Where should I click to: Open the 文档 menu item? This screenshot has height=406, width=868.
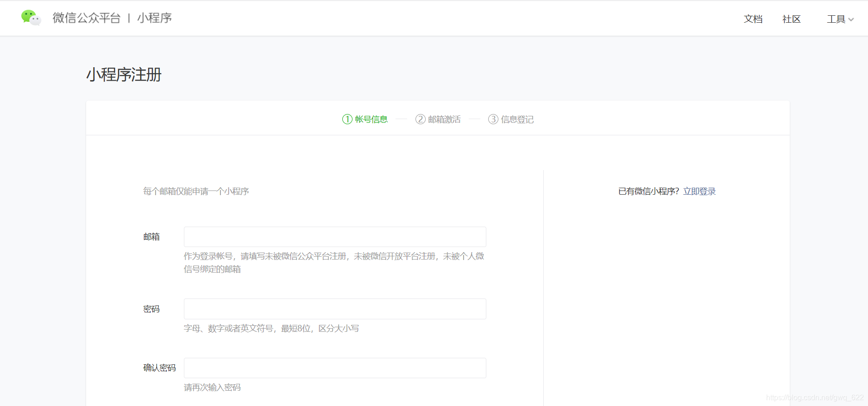pyautogui.click(x=753, y=19)
